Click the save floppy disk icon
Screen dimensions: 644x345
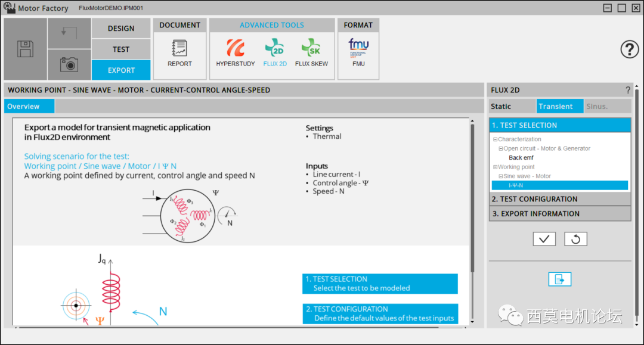click(25, 49)
